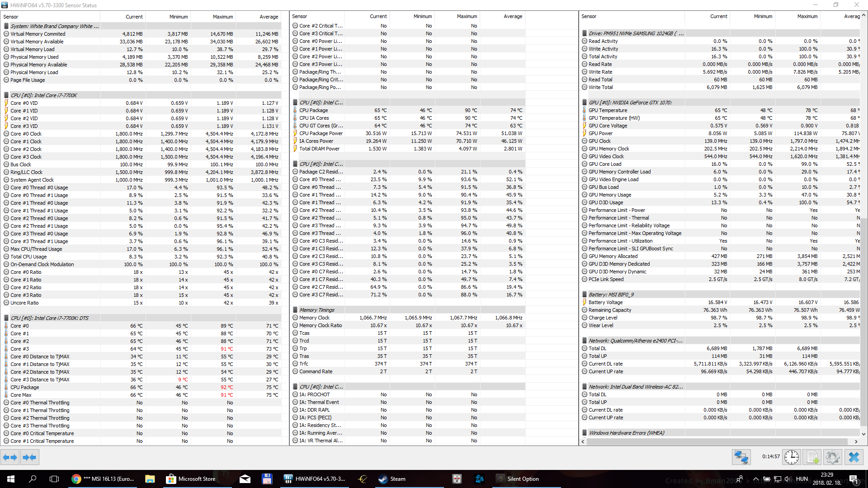Click the middle panel Maximum column header
This screenshot has height=488, width=868.
(458, 16)
